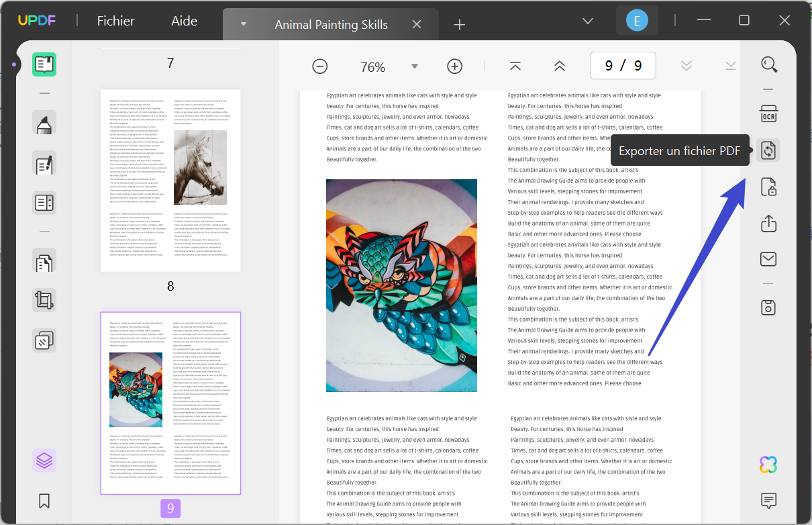Open the Fichier menu

[115, 21]
